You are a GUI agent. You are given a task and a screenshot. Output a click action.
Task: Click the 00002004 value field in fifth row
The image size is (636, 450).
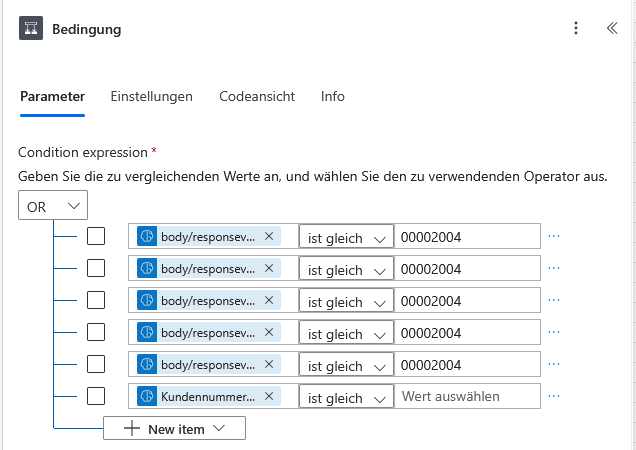[467, 365]
